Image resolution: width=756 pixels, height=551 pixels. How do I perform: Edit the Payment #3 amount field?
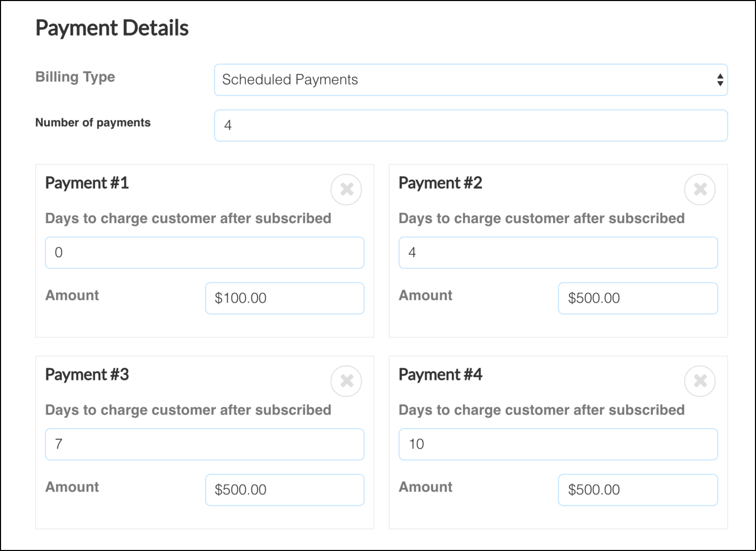pyautogui.click(x=285, y=490)
